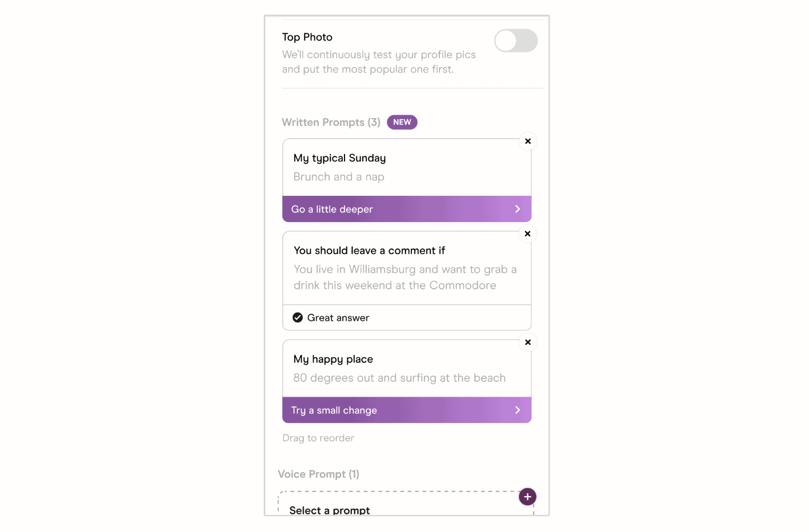Viewport: 809px width, 532px height.
Task: Delete the My happy place prompt
Action: click(528, 342)
